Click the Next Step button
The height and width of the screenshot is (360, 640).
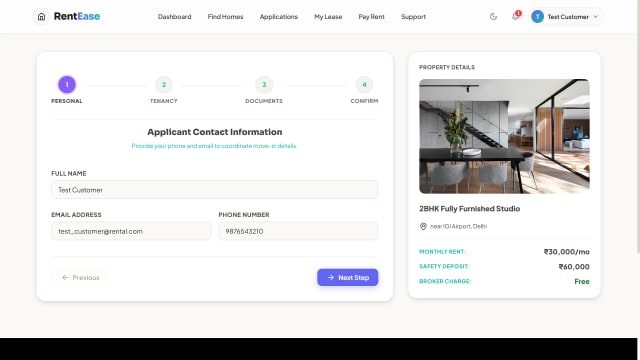[348, 278]
